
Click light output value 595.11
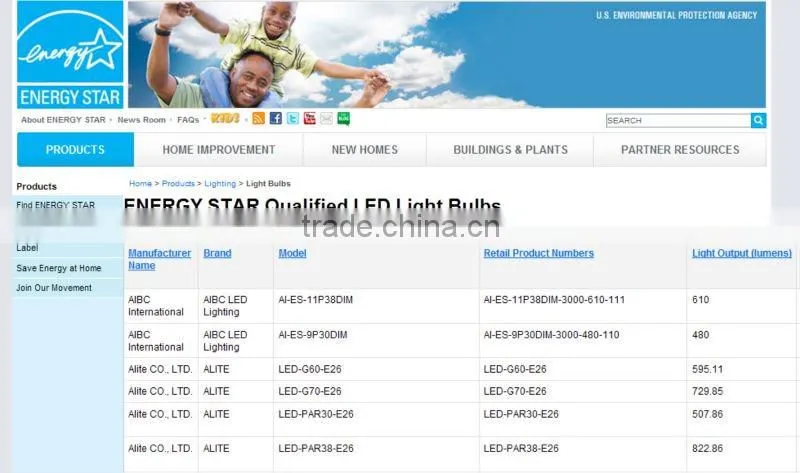pyautogui.click(x=708, y=369)
